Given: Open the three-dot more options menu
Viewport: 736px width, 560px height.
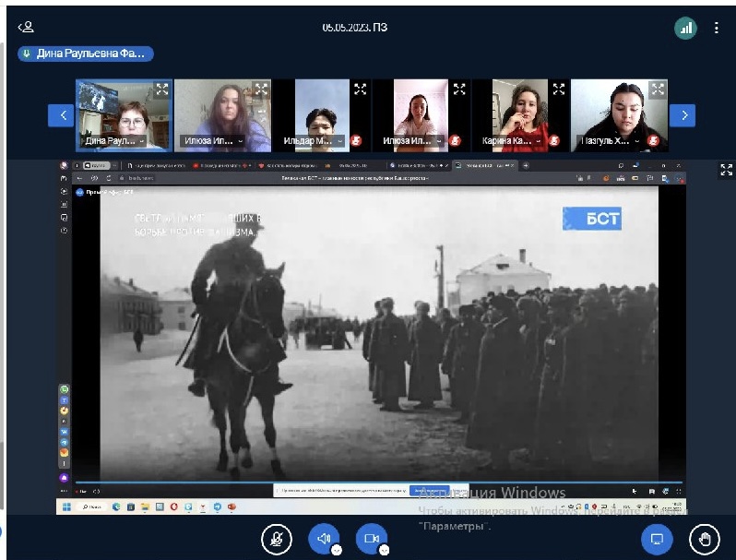Looking at the screenshot, I should (x=717, y=28).
